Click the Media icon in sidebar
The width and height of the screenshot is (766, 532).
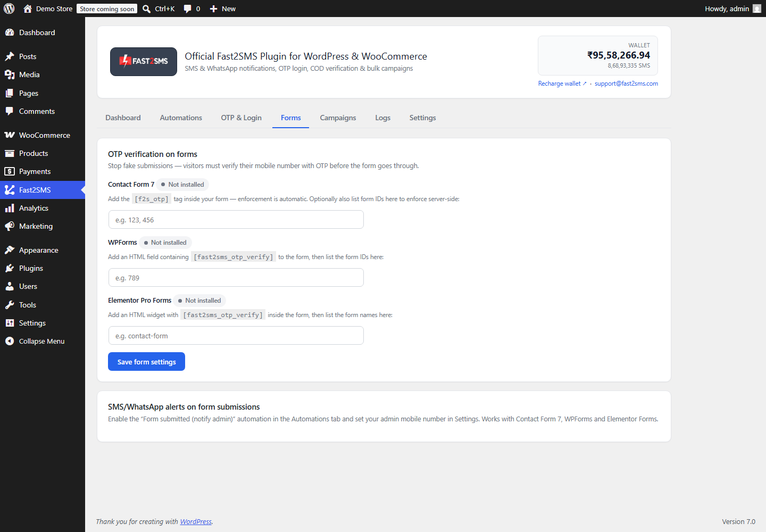pyautogui.click(x=10, y=74)
